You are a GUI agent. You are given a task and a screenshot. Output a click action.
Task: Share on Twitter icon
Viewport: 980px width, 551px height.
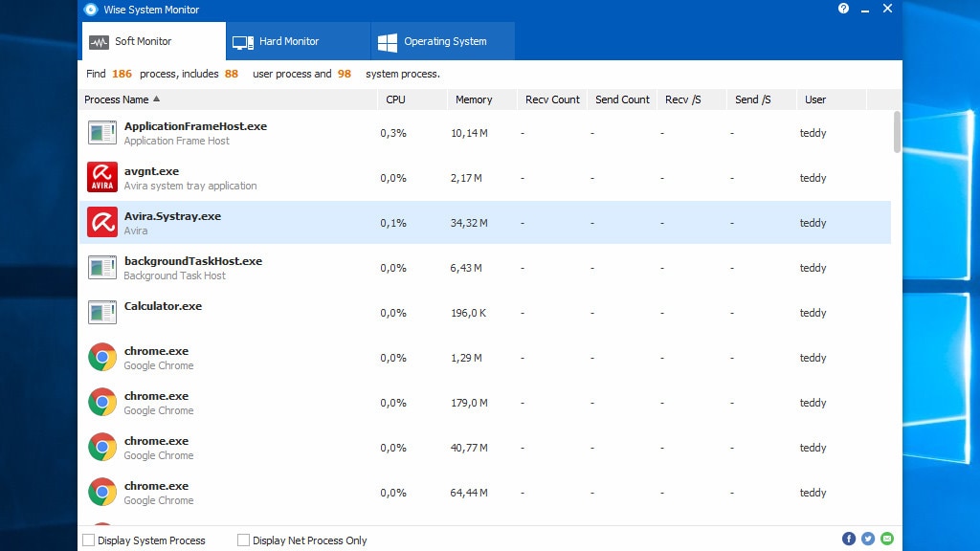pos(868,539)
